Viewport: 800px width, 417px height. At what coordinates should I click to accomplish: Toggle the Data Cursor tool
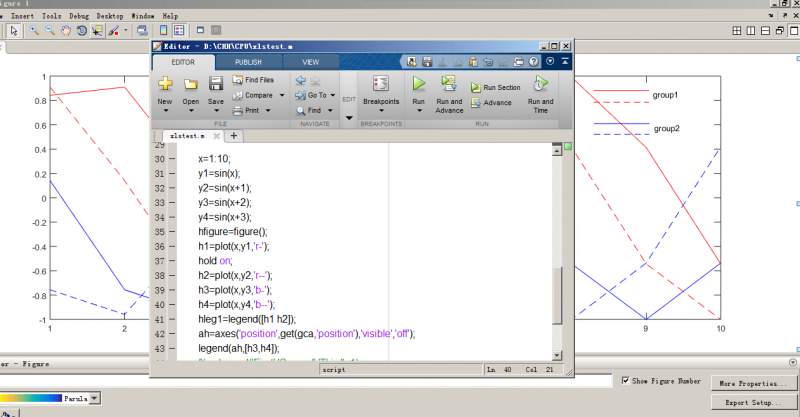click(97, 31)
